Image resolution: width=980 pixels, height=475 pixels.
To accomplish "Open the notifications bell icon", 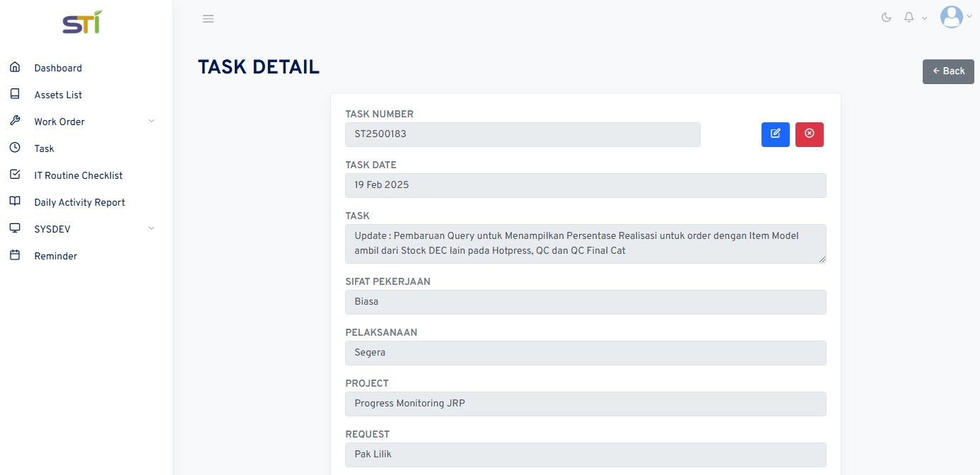I will point(909,18).
